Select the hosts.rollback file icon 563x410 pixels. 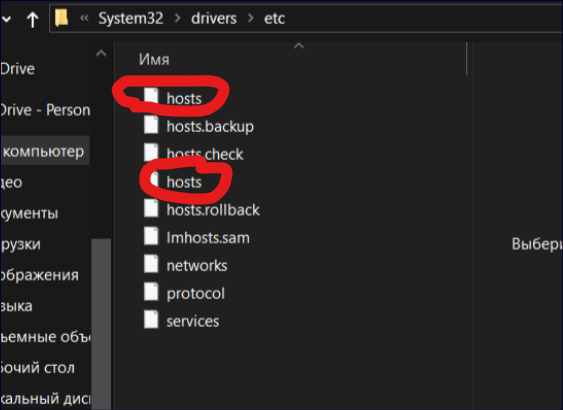(151, 208)
